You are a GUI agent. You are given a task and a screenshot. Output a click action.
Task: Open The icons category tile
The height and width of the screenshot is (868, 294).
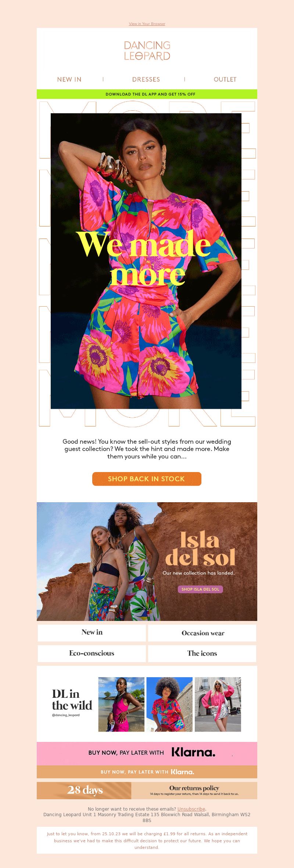pos(202,653)
